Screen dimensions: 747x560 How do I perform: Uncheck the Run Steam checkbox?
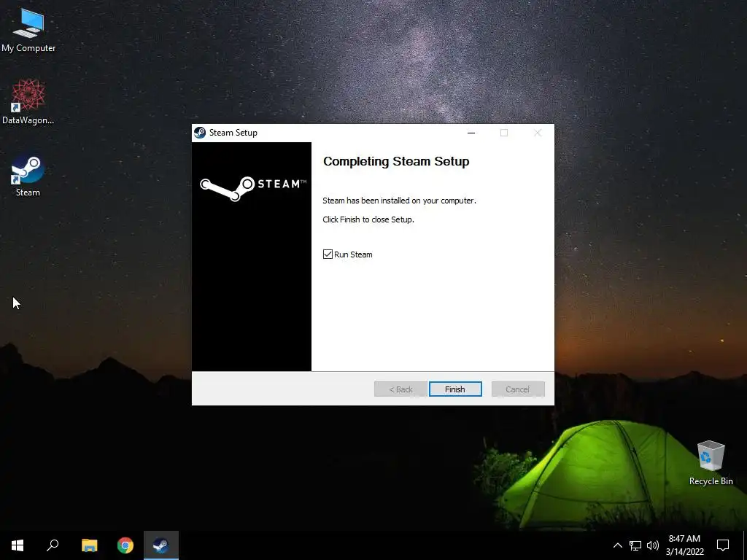pos(328,254)
